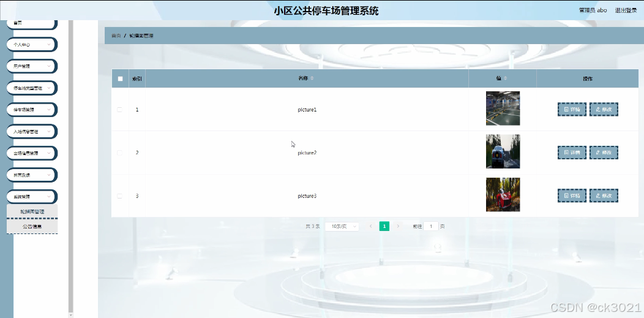
Task: Collapse the 系统管理 sidebar menu
Action: click(32, 197)
